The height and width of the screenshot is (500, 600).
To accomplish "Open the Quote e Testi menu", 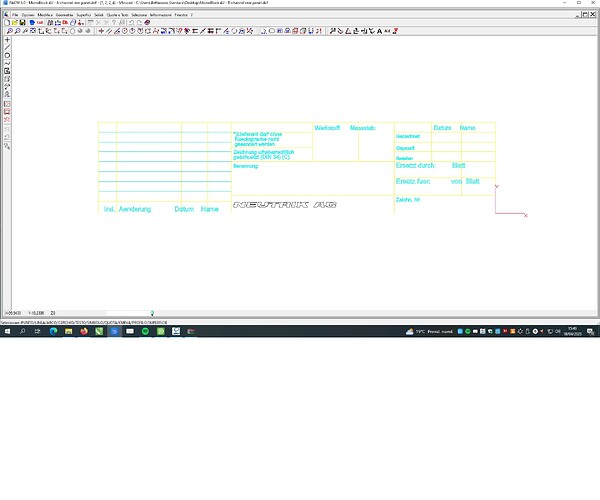I will pyautogui.click(x=117, y=15).
